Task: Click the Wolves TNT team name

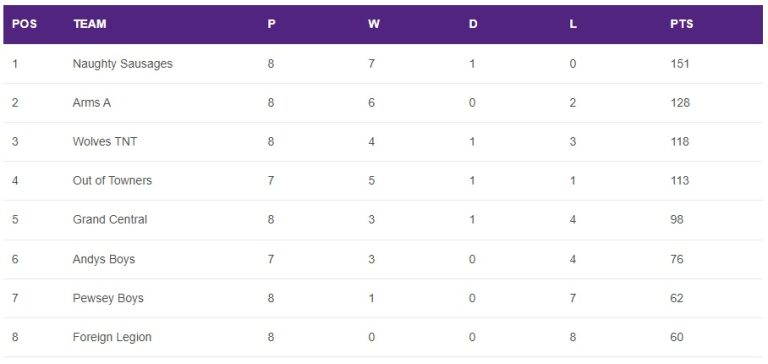Action: 105,142
